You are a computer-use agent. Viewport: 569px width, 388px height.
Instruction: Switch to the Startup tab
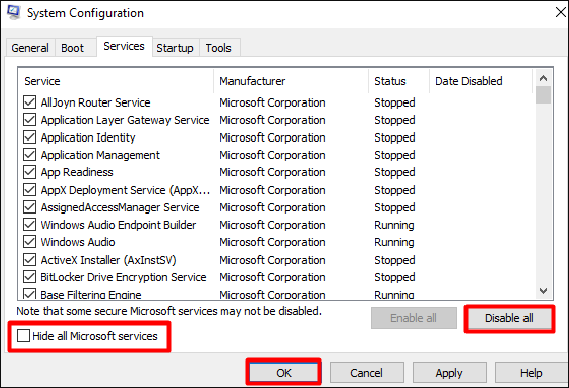pos(175,48)
